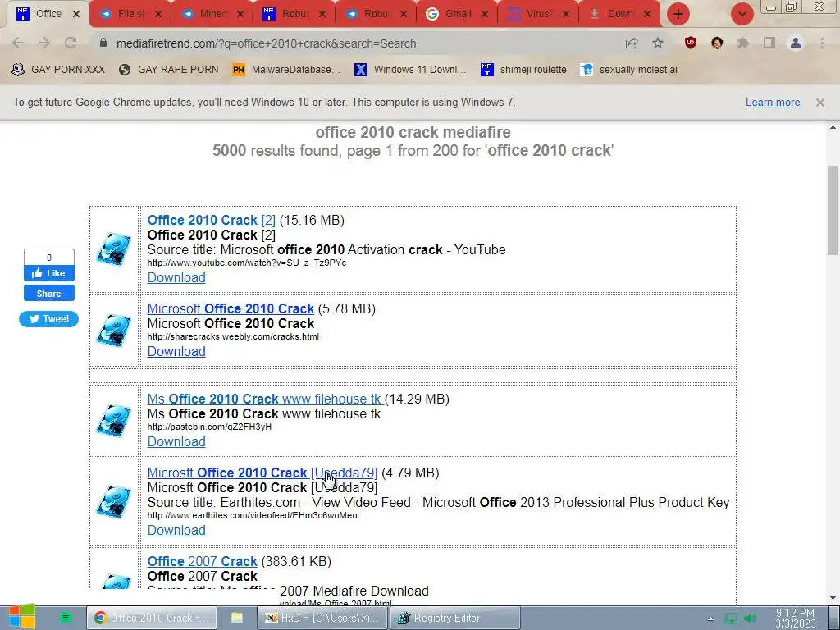Click Download under Microsoft Office 2010 Crack
The width and height of the screenshot is (840, 630).
tap(176, 351)
